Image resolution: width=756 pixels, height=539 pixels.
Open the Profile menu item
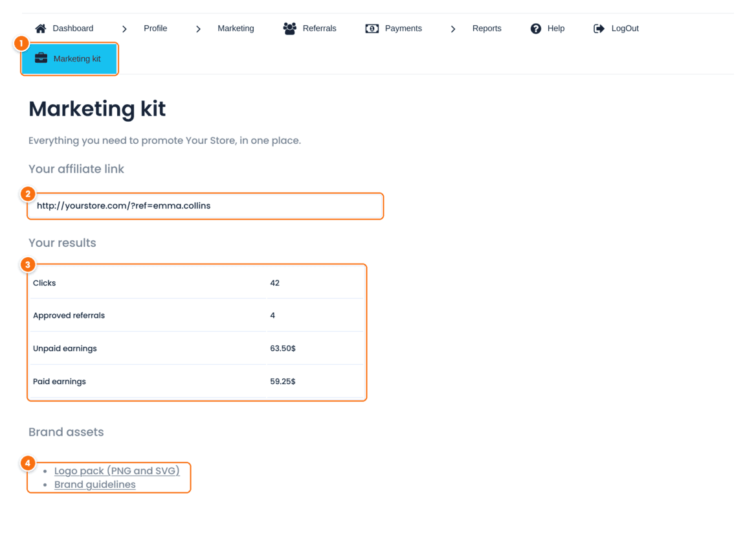point(155,29)
